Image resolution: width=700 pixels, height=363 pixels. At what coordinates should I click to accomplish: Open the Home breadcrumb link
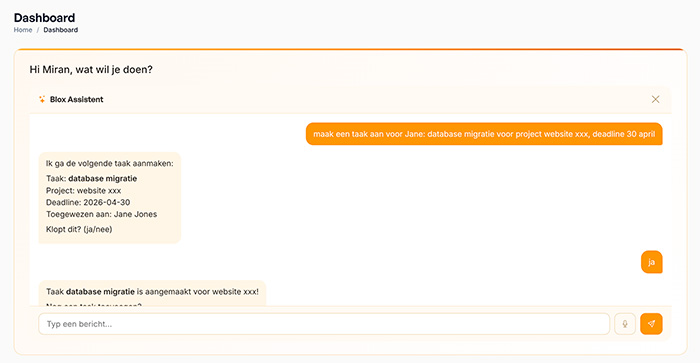23,30
